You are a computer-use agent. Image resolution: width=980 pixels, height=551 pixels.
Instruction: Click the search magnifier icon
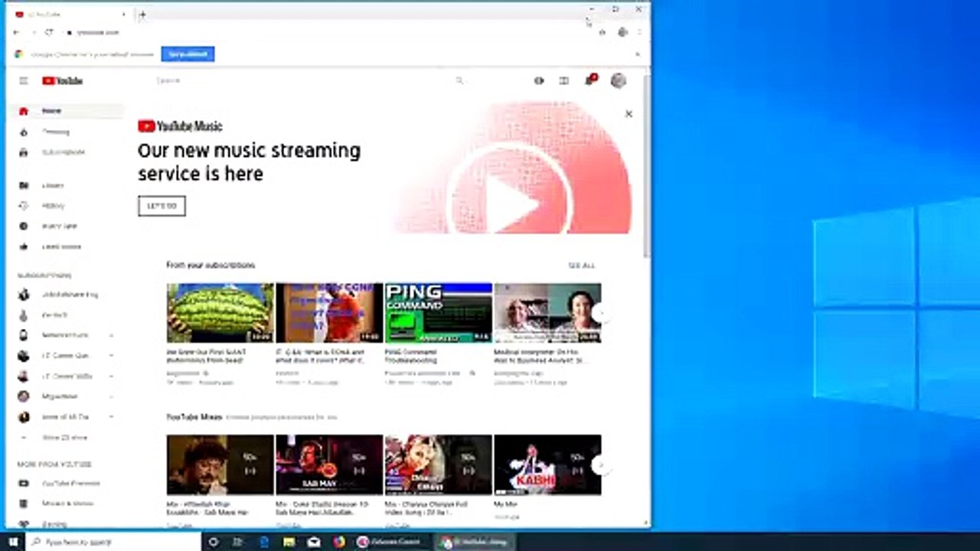tap(459, 80)
